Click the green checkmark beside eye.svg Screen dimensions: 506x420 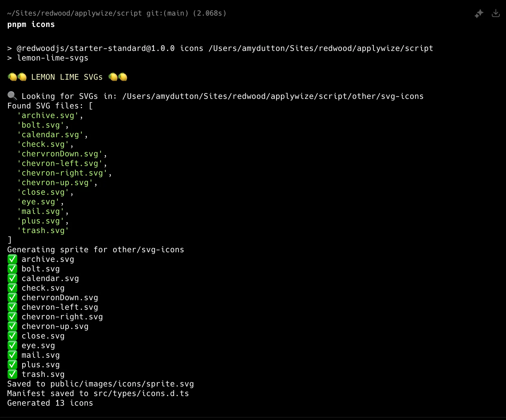(12, 345)
